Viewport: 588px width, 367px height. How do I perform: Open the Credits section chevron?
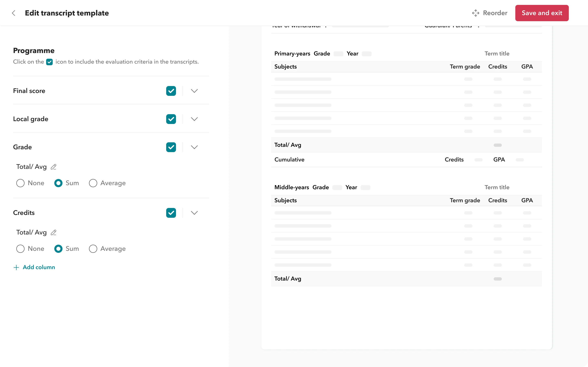click(194, 213)
